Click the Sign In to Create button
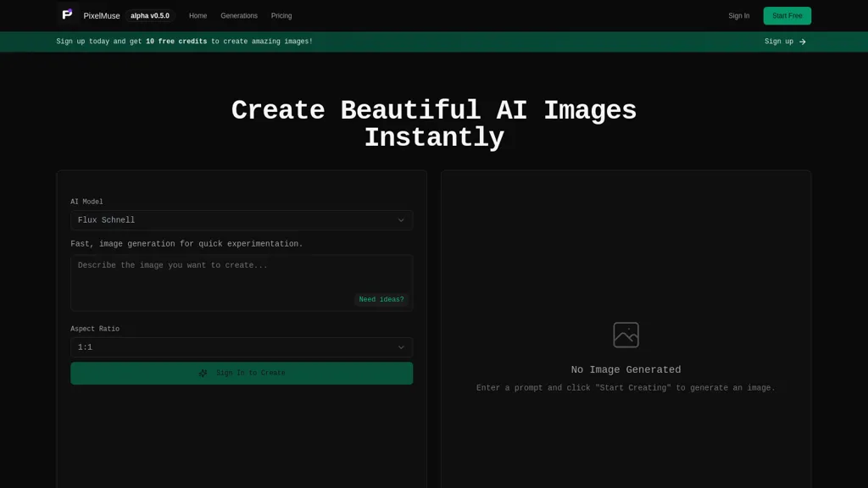This screenshot has height=488, width=868. (x=242, y=374)
